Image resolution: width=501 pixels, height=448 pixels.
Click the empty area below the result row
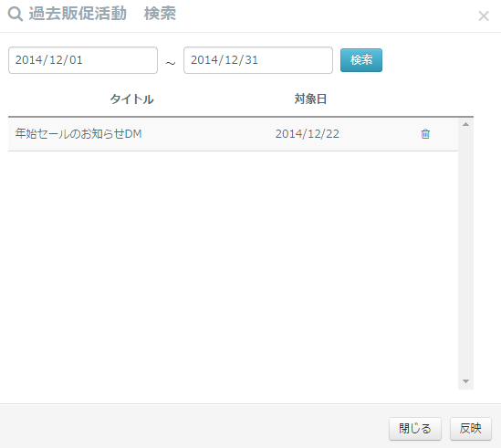pos(233,270)
